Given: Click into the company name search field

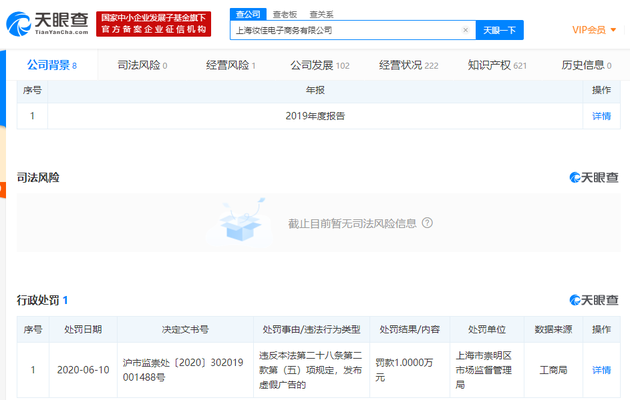Looking at the screenshot, I should click(345, 31).
